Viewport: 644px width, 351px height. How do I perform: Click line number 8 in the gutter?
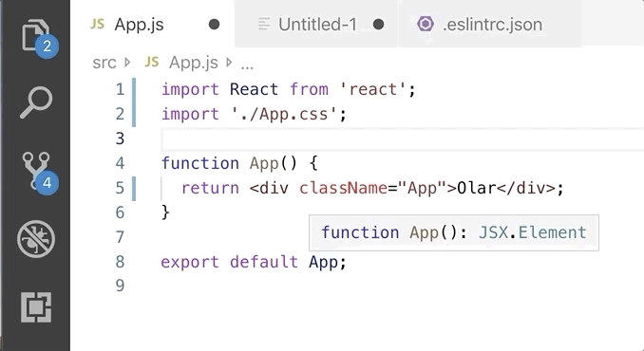pyautogui.click(x=120, y=262)
